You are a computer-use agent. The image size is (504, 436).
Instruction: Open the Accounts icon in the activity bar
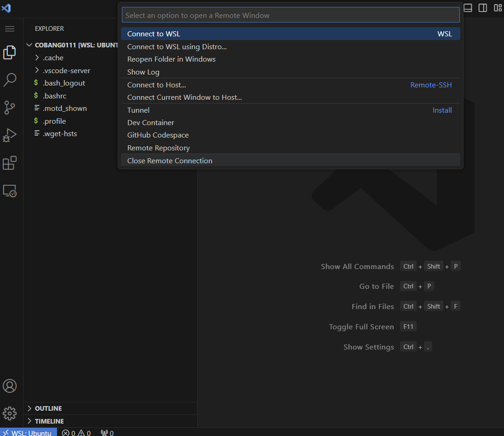click(10, 386)
